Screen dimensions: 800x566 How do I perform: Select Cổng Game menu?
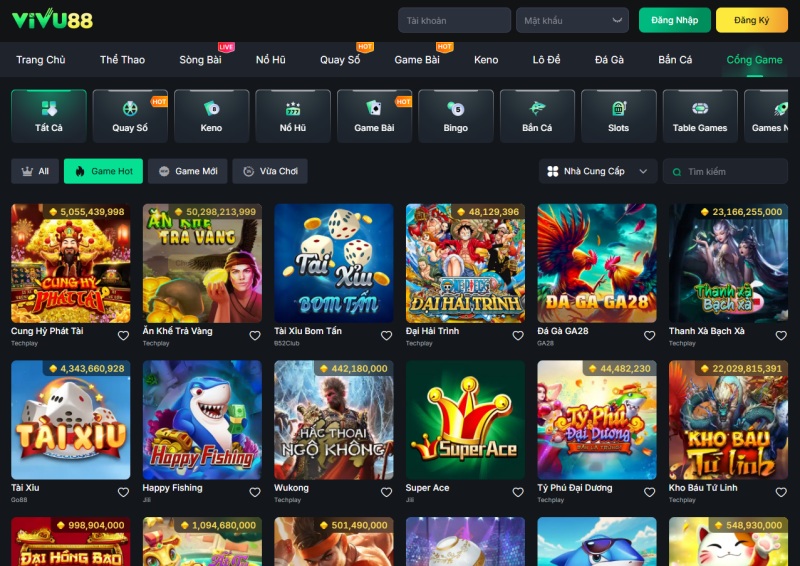click(754, 60)
